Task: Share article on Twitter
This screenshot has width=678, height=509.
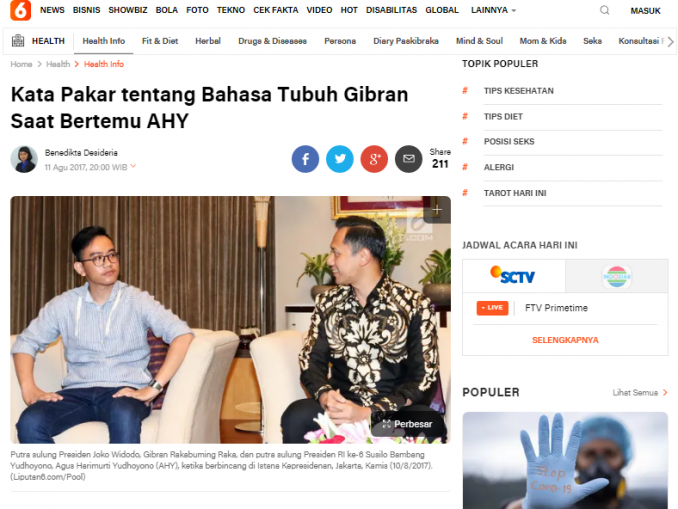Action: (x=339, y=159)
